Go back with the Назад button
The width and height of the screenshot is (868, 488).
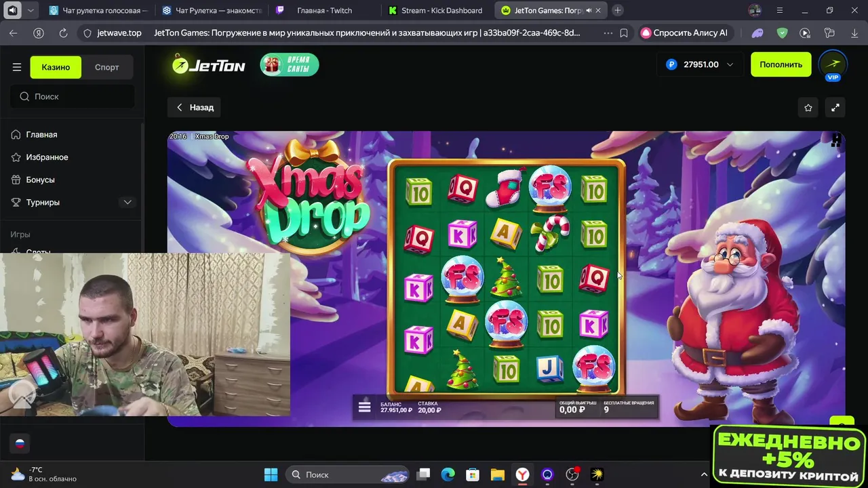pos(195,107)
